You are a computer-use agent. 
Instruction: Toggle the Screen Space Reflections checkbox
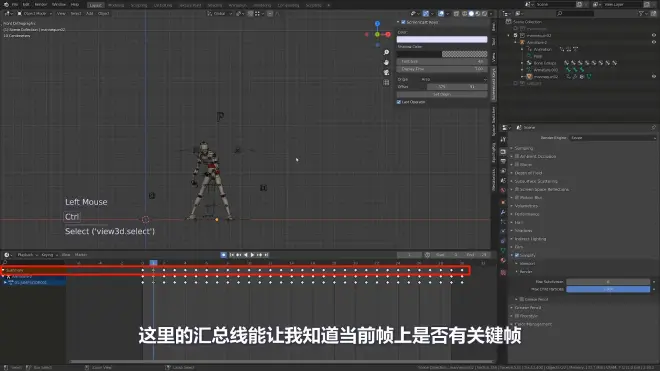coord(517,190)
